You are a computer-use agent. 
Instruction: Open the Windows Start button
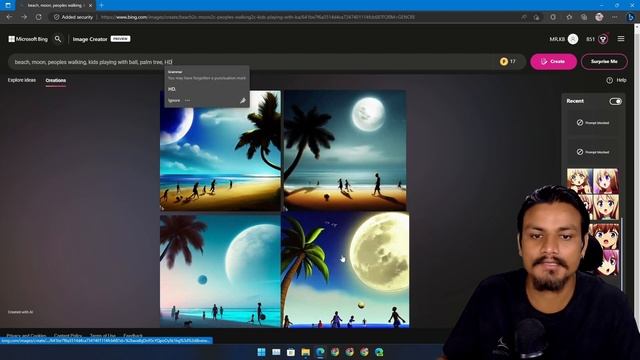click(261, 352)
